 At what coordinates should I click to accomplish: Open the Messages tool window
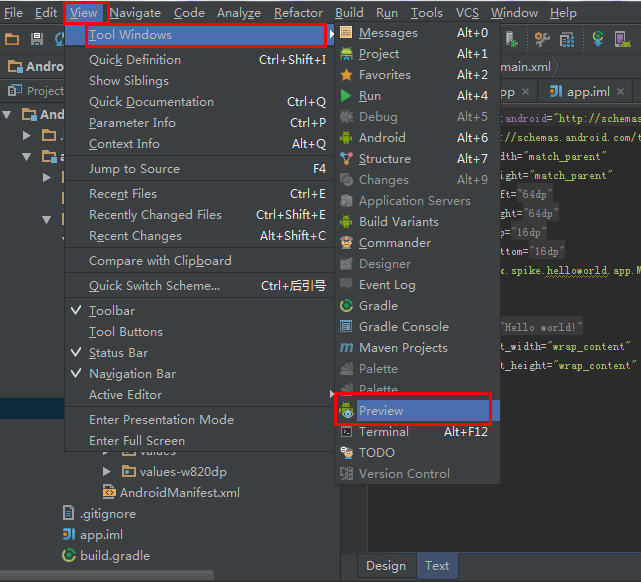pyautogui.click(x=417, y=33)
